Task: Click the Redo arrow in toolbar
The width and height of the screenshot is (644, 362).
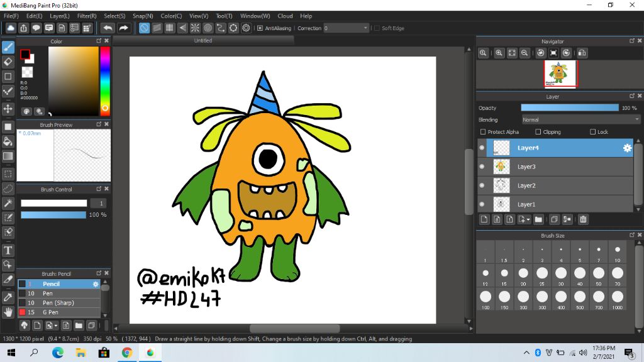Action: pos(123,28)
